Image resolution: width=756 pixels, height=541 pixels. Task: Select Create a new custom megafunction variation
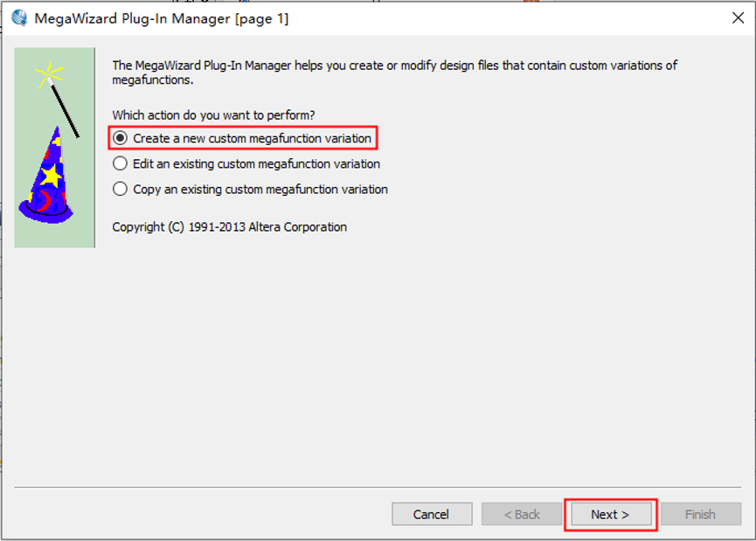121,138
